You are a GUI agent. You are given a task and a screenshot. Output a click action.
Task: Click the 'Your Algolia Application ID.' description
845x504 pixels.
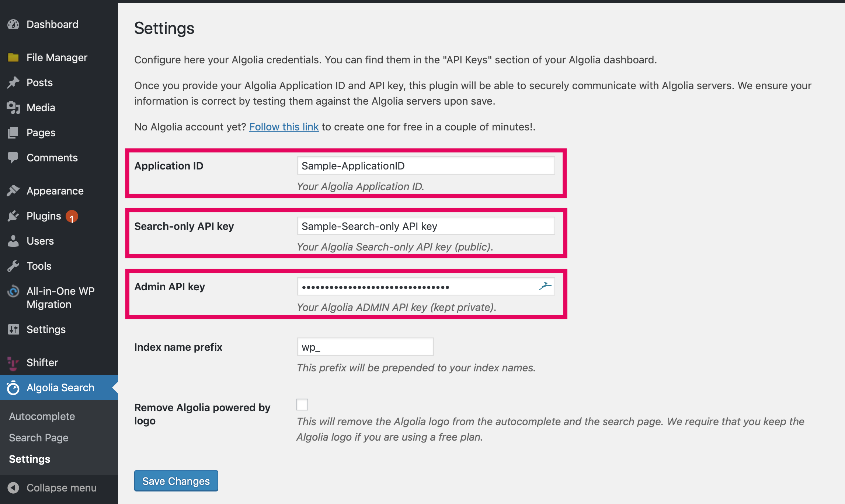361,186
